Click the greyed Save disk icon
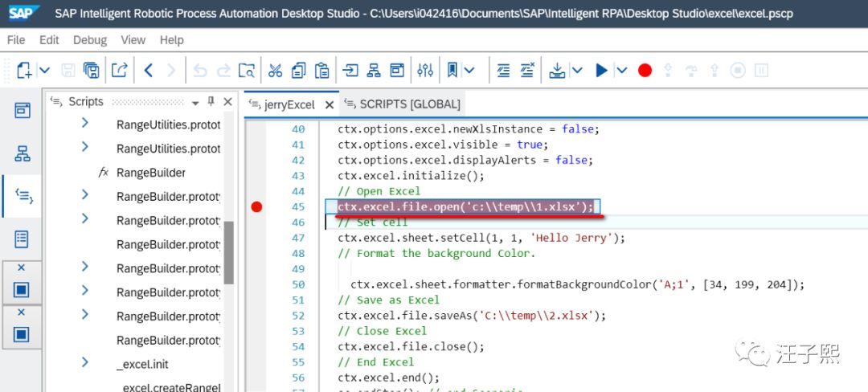Image resolution: width=868 pixels, height=392 pixels. (68, 70)
